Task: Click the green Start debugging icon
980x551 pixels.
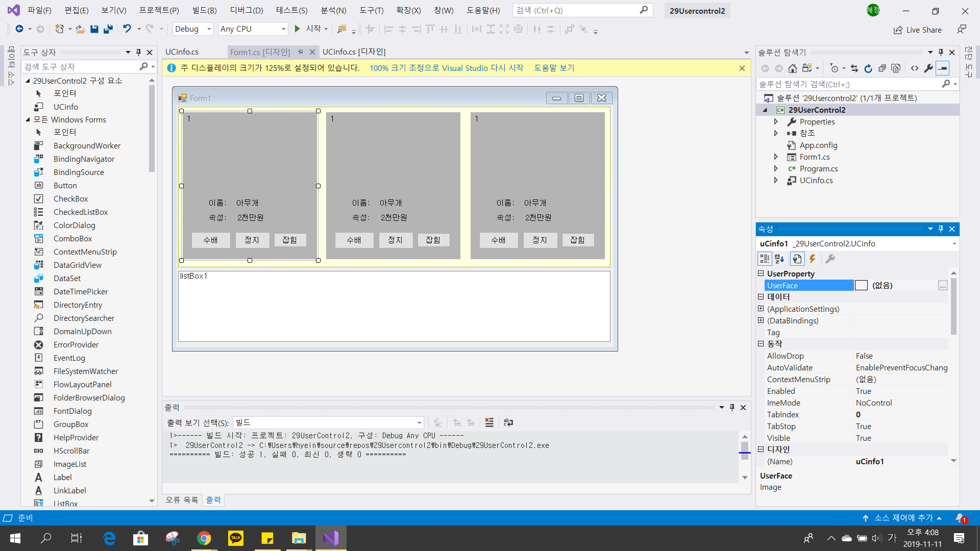Action: pyautogui.click(x=298, y=29)
